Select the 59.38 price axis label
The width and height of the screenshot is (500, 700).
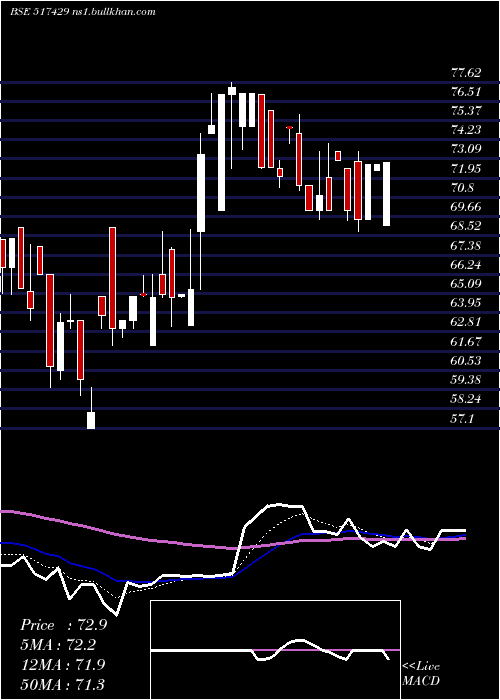(466, 380)
